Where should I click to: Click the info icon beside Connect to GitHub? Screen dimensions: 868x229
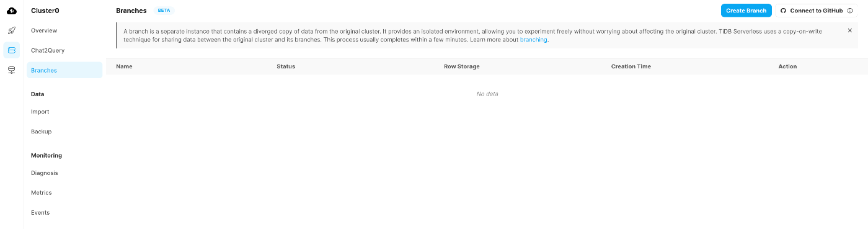point(849,11)
